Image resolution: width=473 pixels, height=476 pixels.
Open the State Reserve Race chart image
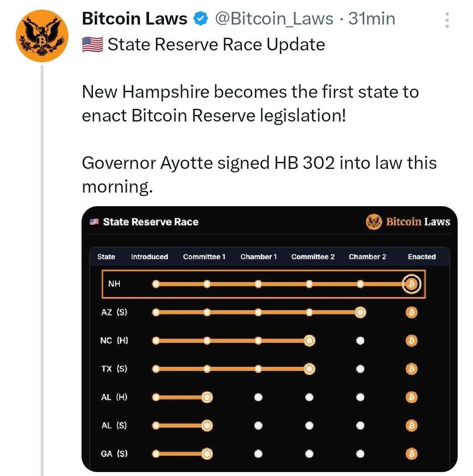point(270,339)
